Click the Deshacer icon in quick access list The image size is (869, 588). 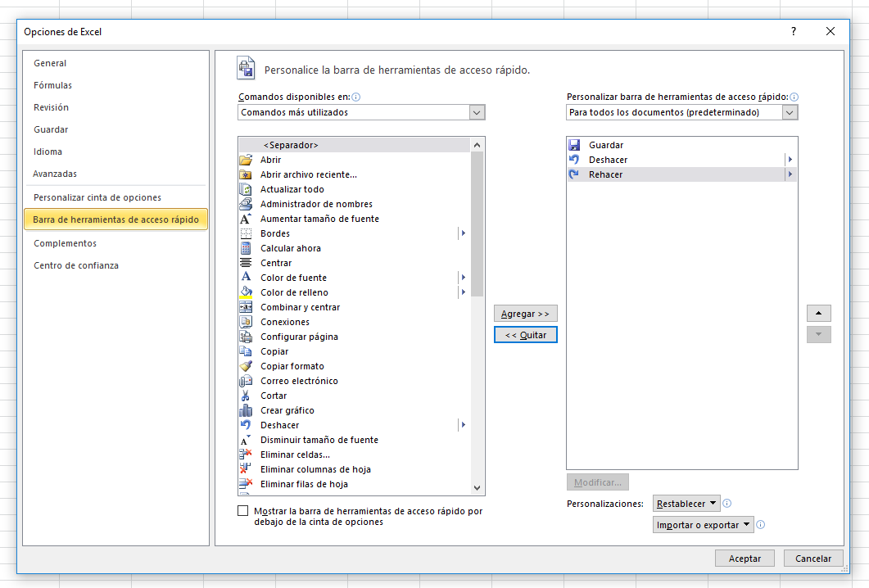574,160
